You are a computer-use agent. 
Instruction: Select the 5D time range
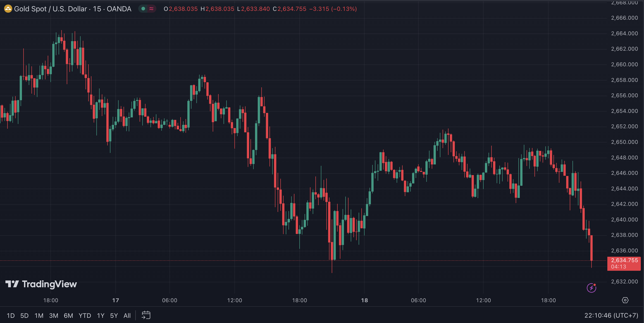pos(24,316)
